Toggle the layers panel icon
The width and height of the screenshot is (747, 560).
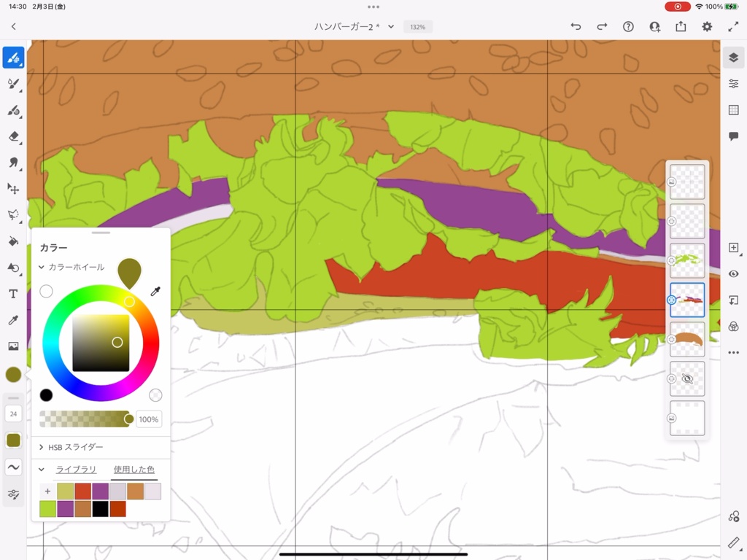(x=734, y=58)
